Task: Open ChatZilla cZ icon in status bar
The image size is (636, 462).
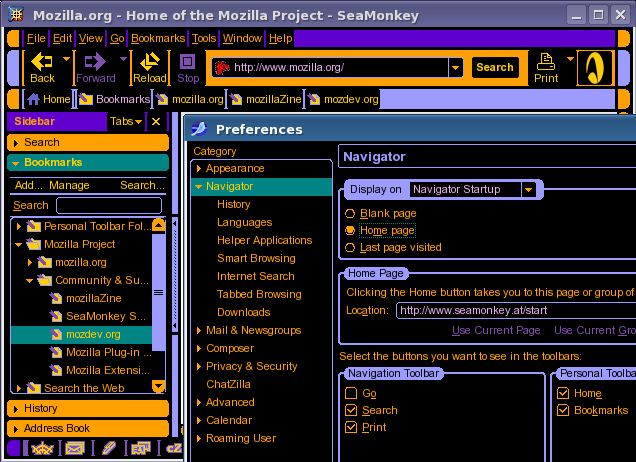Action: (x=174, y=448)
